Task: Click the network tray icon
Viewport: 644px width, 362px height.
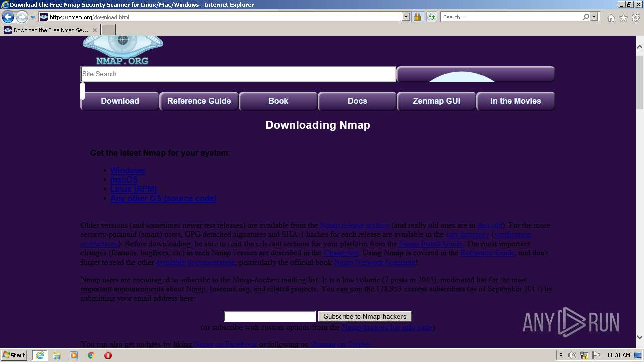Action: tap(584, 356)
